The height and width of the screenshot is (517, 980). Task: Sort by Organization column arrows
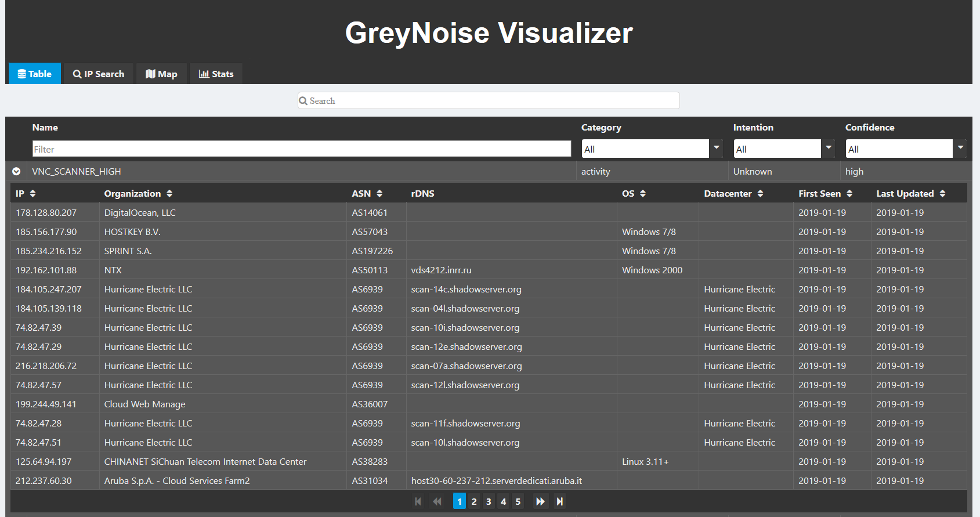pyautogui.click(x=169, y=194)
